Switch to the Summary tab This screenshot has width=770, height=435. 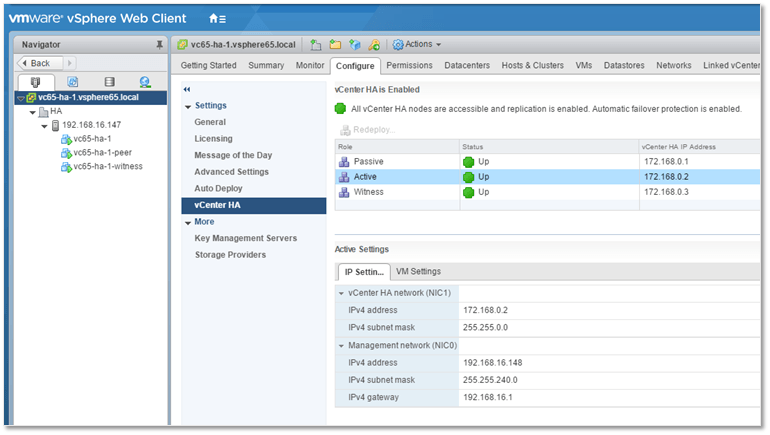(266, 65)
